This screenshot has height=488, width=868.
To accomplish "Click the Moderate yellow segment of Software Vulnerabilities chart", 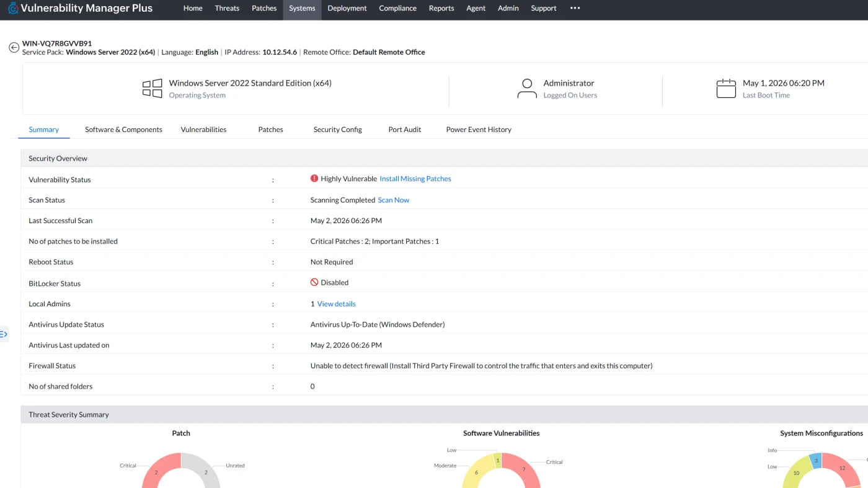I will pyautogui.click(x=476, y=472).
